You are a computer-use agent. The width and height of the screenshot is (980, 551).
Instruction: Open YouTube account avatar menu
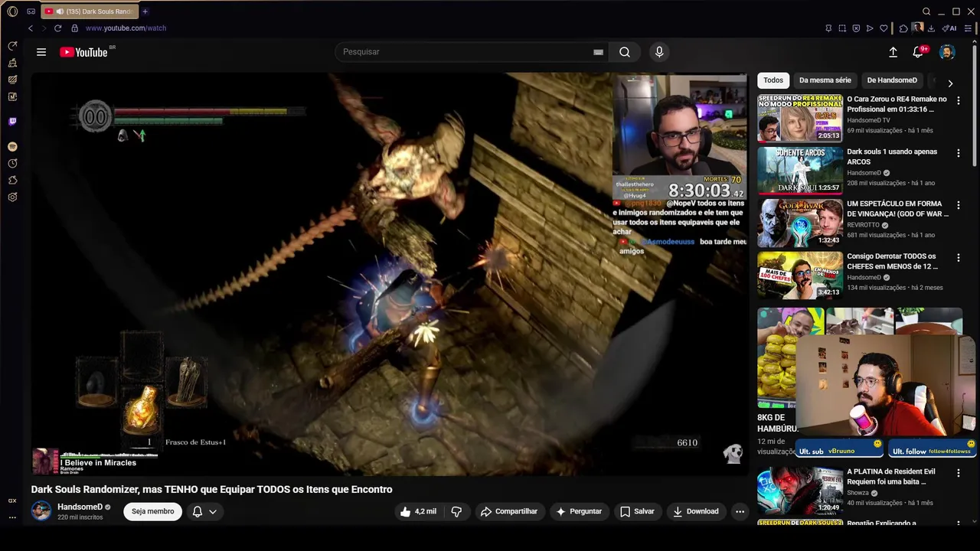click(947, 52)
